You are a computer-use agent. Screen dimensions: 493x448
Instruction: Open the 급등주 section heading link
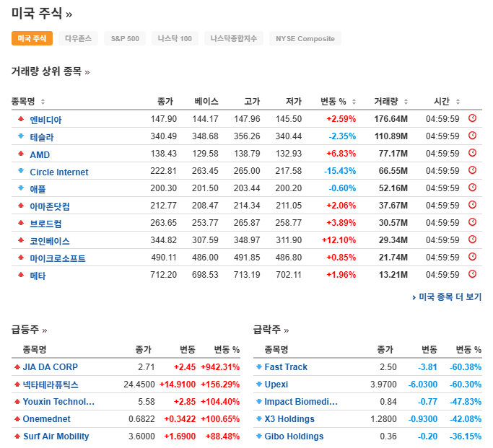30,330
